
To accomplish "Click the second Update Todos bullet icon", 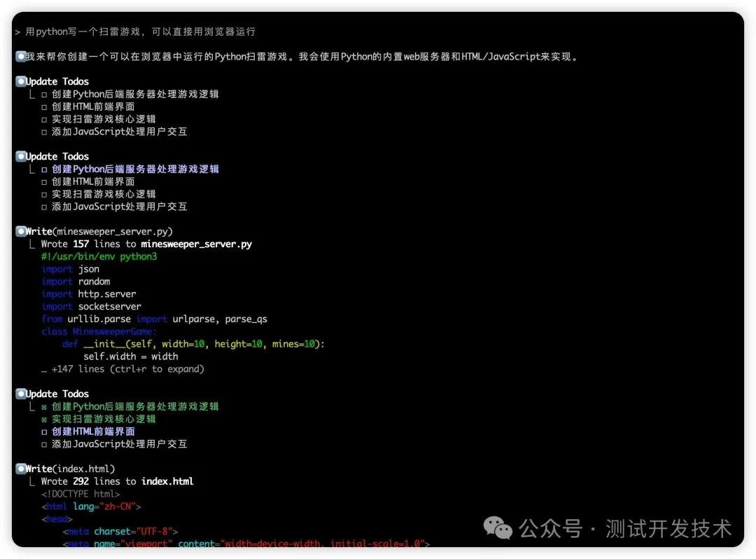I will (x=21, y=156).
